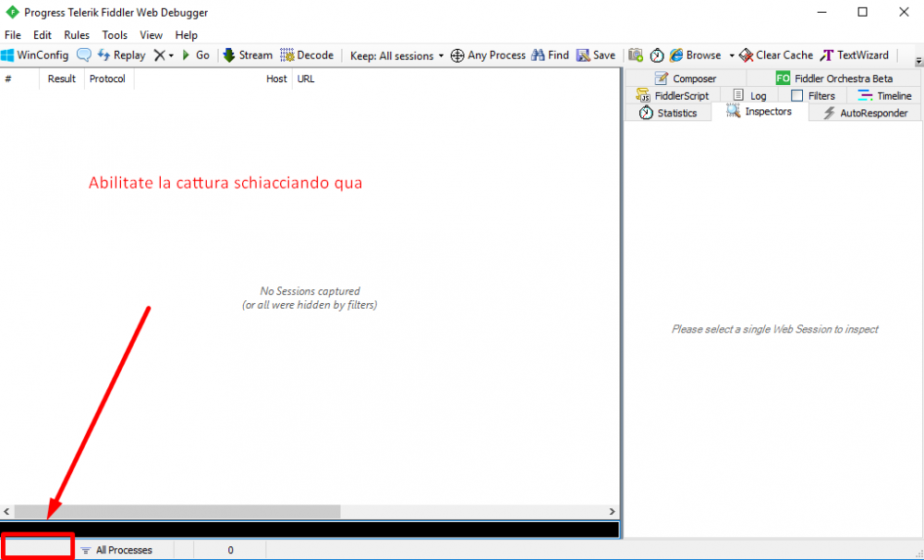Screen dimensions: 924x560
Task: Click the horizontal scrollbar of session list
Action: click(177, 511)
